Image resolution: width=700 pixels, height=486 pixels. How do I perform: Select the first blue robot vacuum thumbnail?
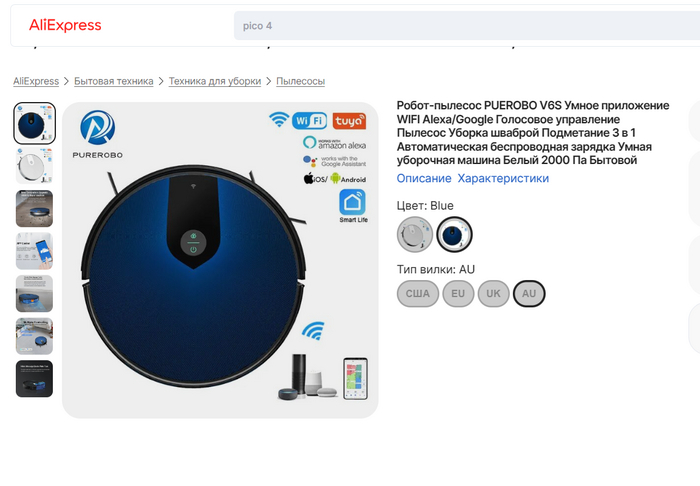point(34,123)
